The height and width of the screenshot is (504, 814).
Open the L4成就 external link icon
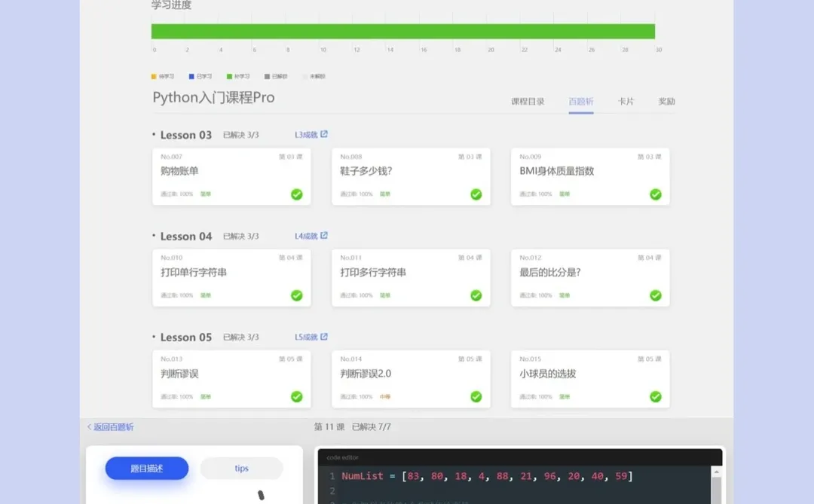(324, 236)
